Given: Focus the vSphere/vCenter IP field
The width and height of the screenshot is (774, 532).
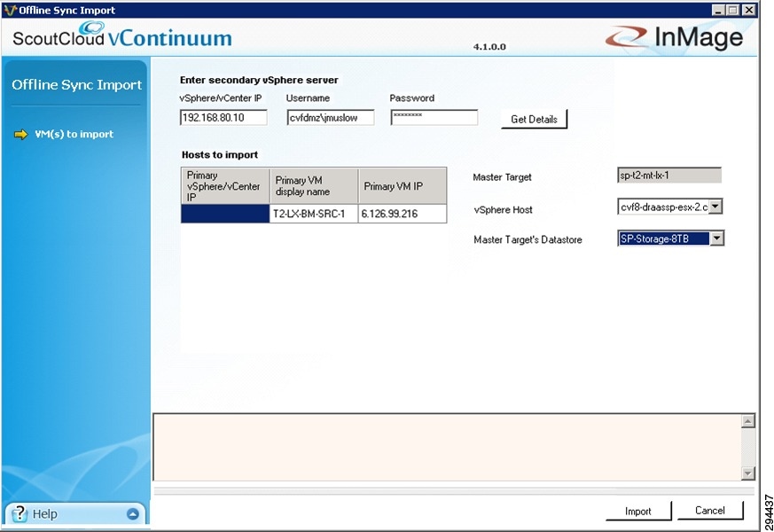Looking at the screenshot, I should [x=223, y=117].
